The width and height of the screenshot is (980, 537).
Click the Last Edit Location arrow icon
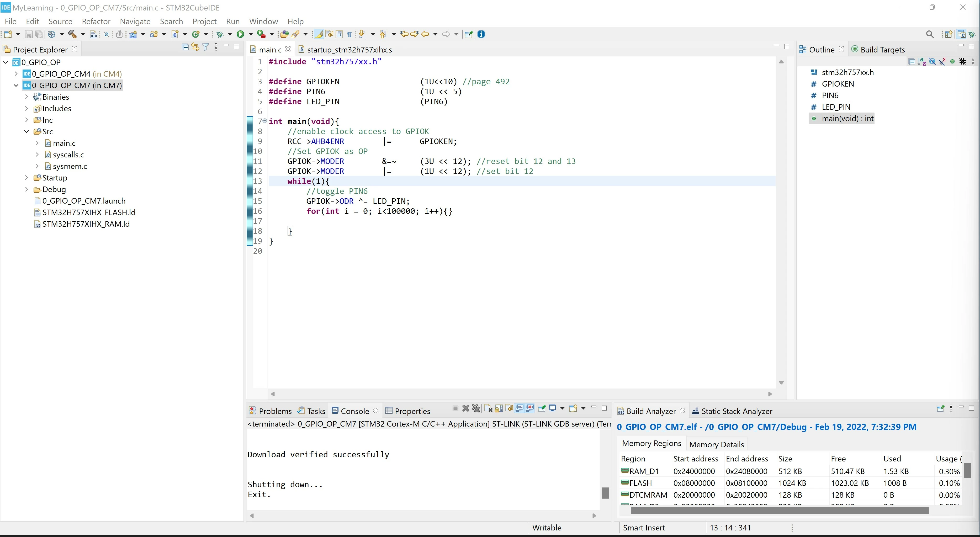pyautogui.click(x=404, y=34)
